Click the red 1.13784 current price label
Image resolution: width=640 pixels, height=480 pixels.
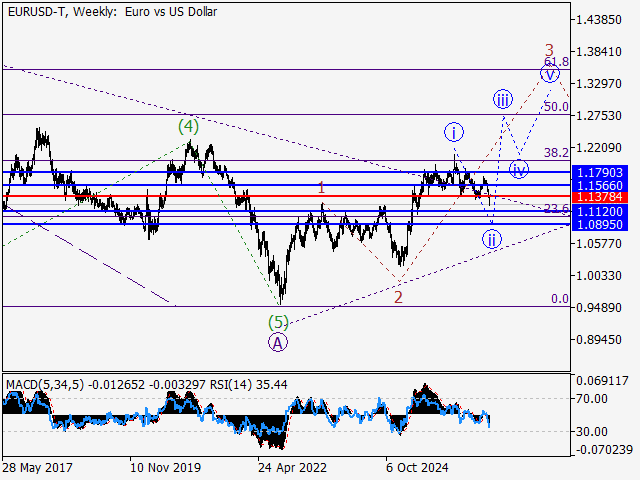(x=600, y=197)
